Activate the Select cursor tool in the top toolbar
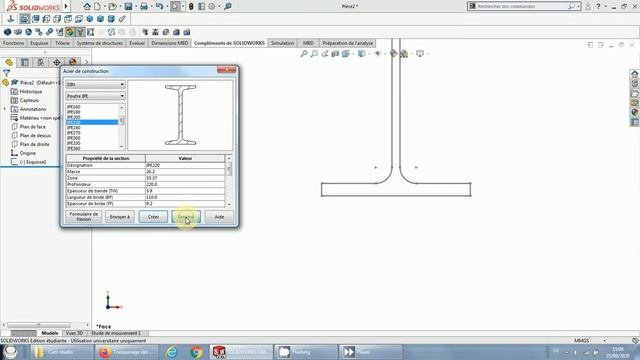This screenshot has height=360, width=640. [175, 6]
